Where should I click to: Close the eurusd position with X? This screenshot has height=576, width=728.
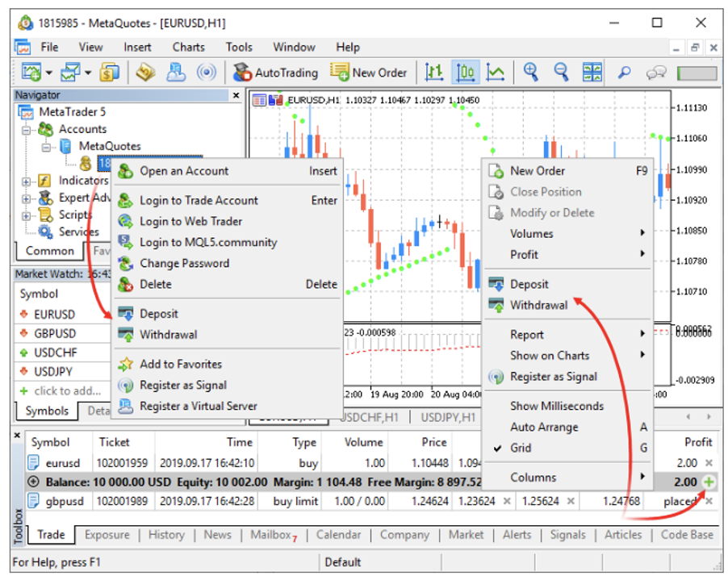click(709, 463)
